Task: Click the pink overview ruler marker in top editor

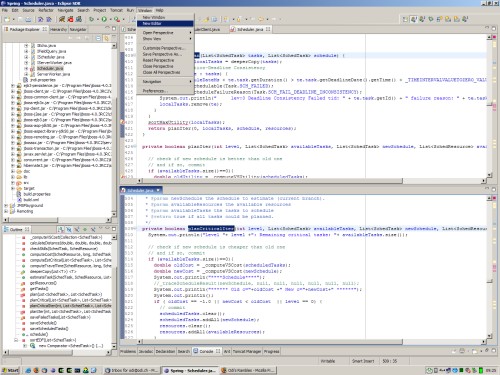Action: [x=494, y=106]
